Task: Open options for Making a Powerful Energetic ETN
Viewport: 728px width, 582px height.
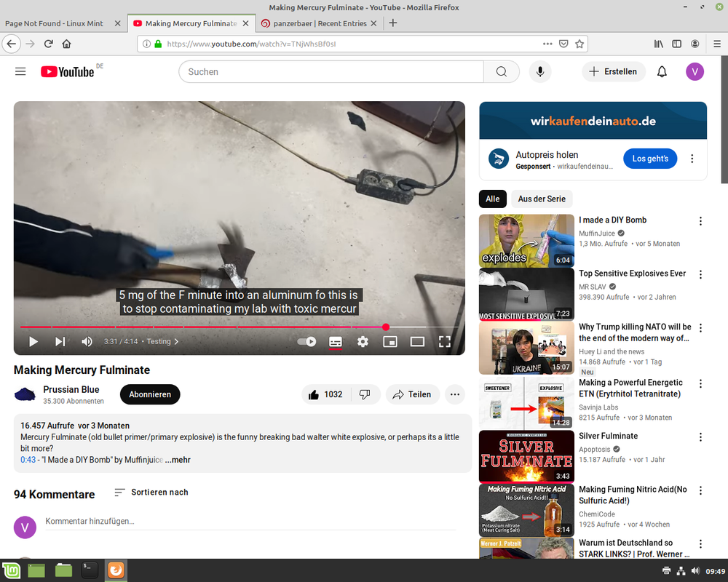Action: (x=700, y=384)
